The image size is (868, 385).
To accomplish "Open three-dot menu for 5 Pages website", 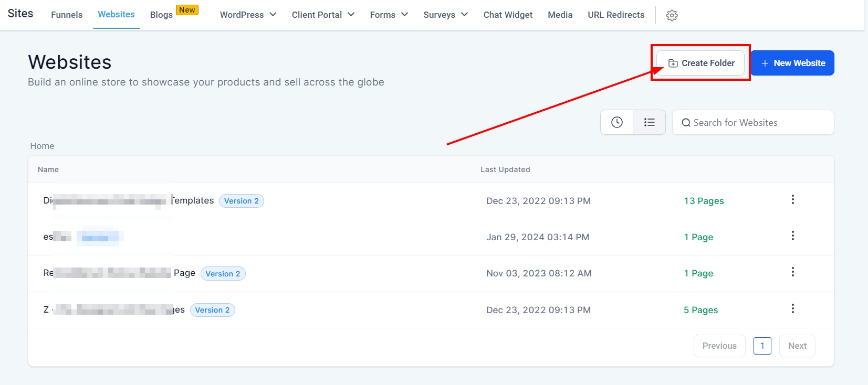I will pos(792,309).
